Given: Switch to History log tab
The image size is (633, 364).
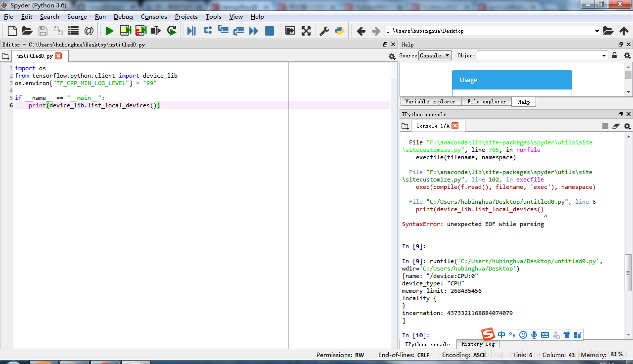Looking at the screenshot, I should click(x=478, y=344).
